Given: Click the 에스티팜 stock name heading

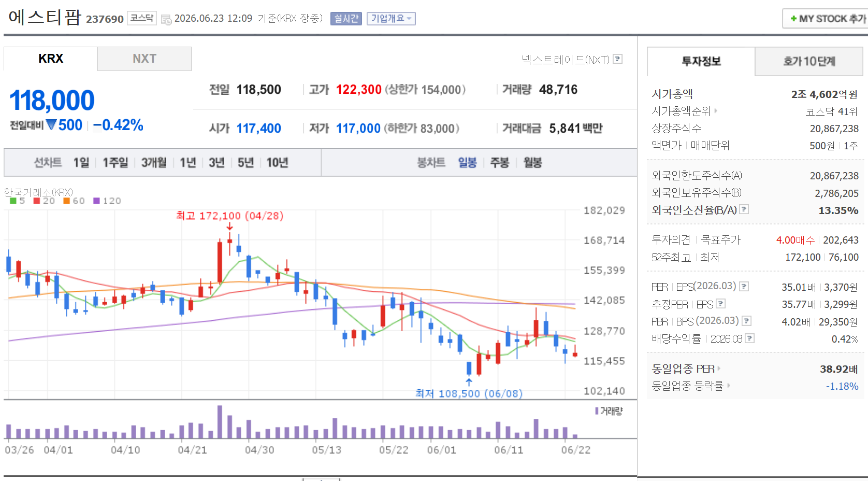Looking at the screenshot, I should tap(45, 17).
